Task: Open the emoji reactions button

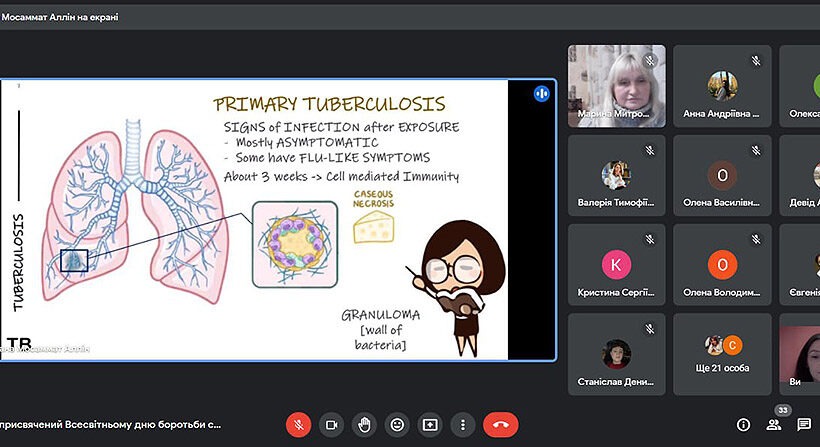Action: [x=397, y=425]
